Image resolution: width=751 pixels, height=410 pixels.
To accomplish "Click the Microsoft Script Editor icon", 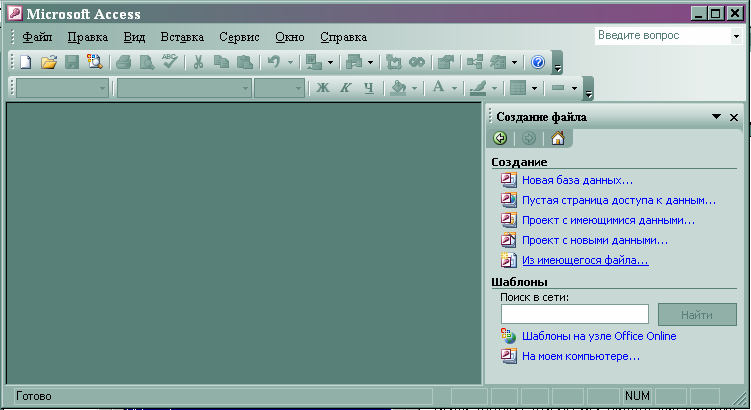I will (417, 62).
